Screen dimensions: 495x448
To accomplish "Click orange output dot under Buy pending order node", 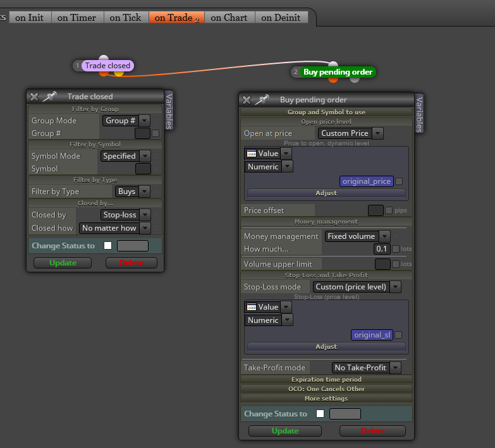I will coord(333,80).
